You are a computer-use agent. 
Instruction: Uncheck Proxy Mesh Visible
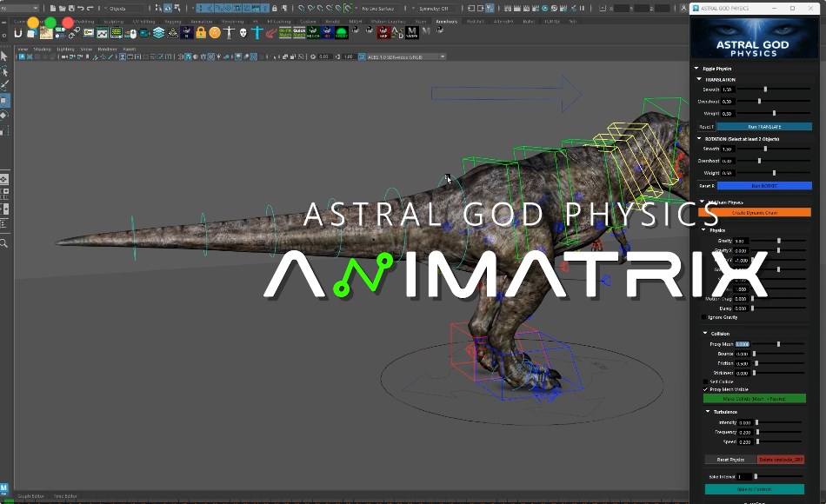click(x=705, y=389)
